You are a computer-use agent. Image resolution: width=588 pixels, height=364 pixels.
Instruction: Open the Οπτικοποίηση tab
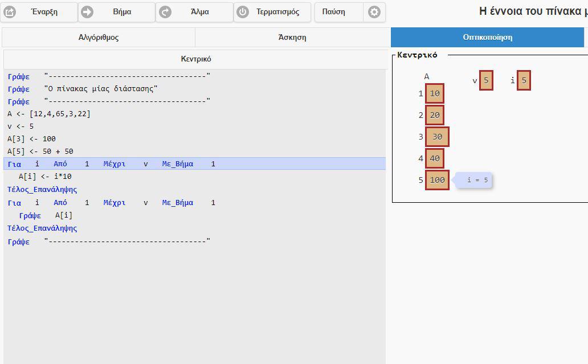click(x=488, y=37)
